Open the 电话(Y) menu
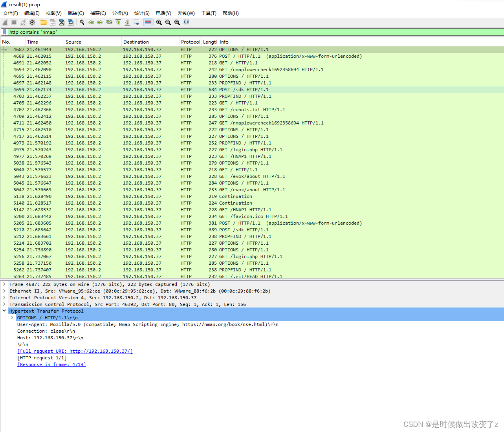The height and width of the screenshot is (432, 504). (x=163, y=13)
